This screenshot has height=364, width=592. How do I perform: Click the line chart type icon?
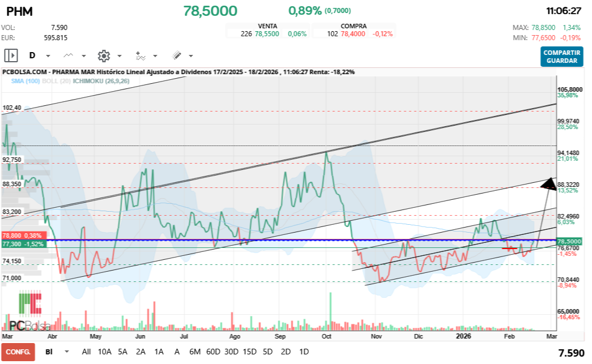[69, 55]
